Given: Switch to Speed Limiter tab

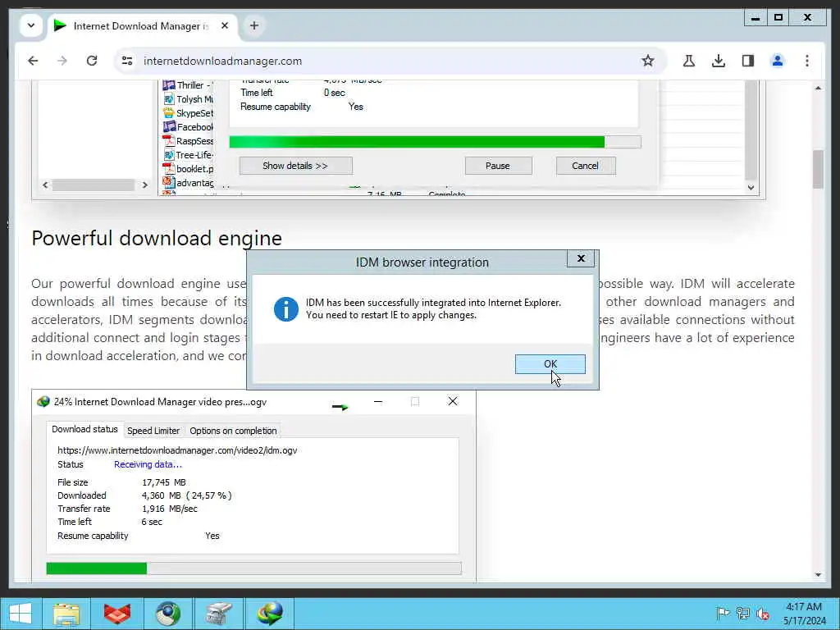Looking at the screenshot, I should click(x=153, y=431).
